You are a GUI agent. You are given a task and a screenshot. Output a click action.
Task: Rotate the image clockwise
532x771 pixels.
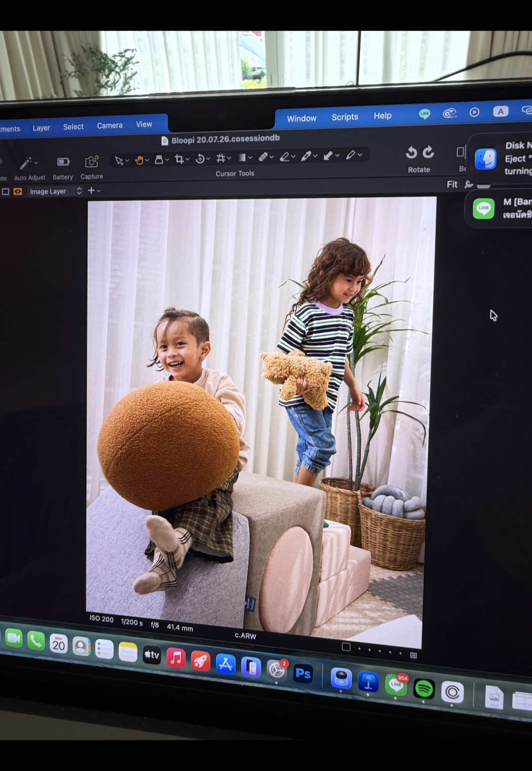point(428,152)
